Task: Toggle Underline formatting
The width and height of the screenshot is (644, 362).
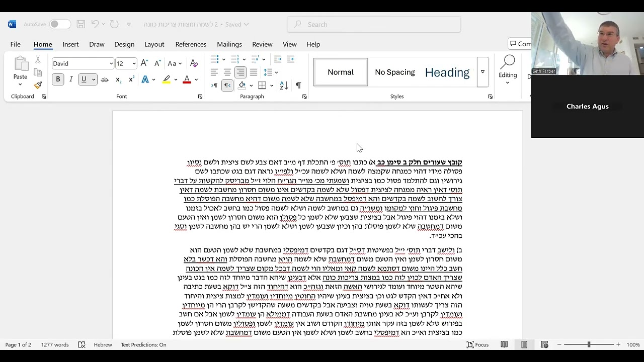Action: [84, 79]
